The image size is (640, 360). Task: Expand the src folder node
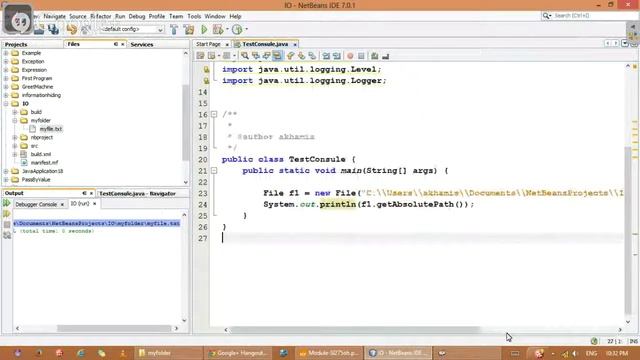[15, 146]
